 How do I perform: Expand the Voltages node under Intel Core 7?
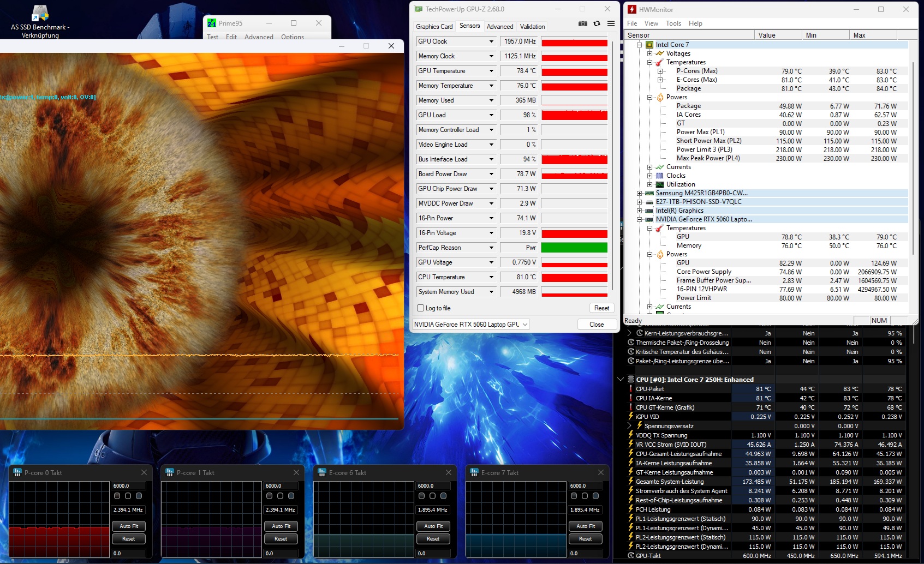tap(649, 53)
